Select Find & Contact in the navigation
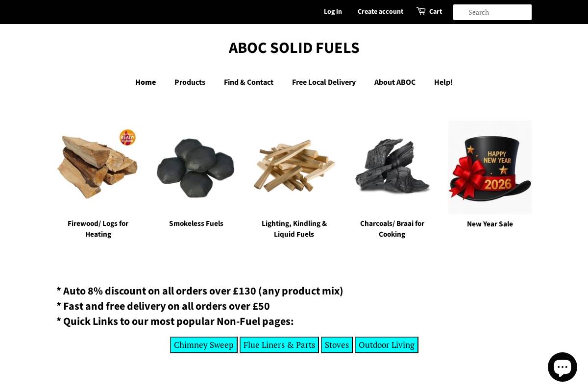Image resolution: width=588 pixels, height=392 pixels. [x=248, y=82]
